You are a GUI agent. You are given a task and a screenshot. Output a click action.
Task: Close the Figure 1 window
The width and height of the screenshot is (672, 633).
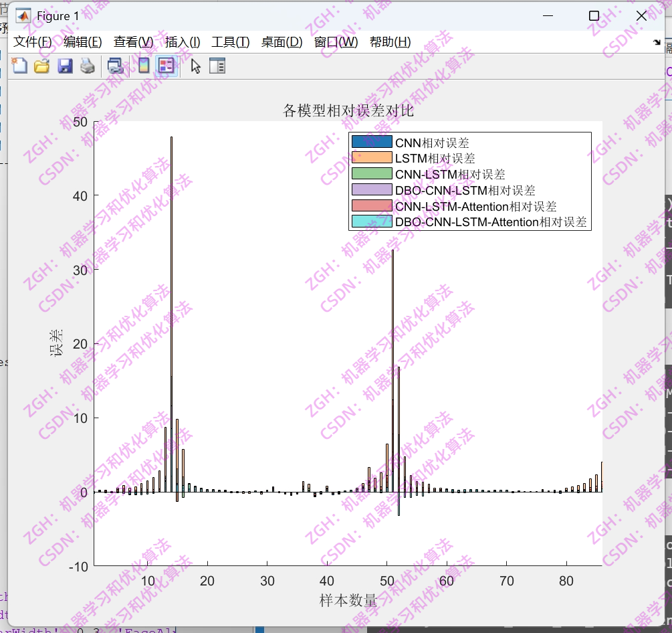(641, 16)
